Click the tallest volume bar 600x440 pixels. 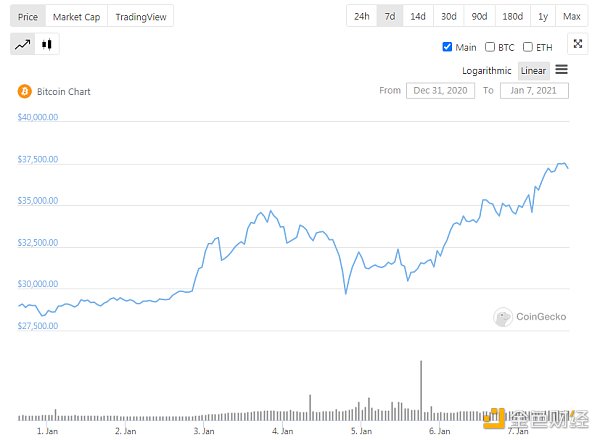click(x=421, y=390)
